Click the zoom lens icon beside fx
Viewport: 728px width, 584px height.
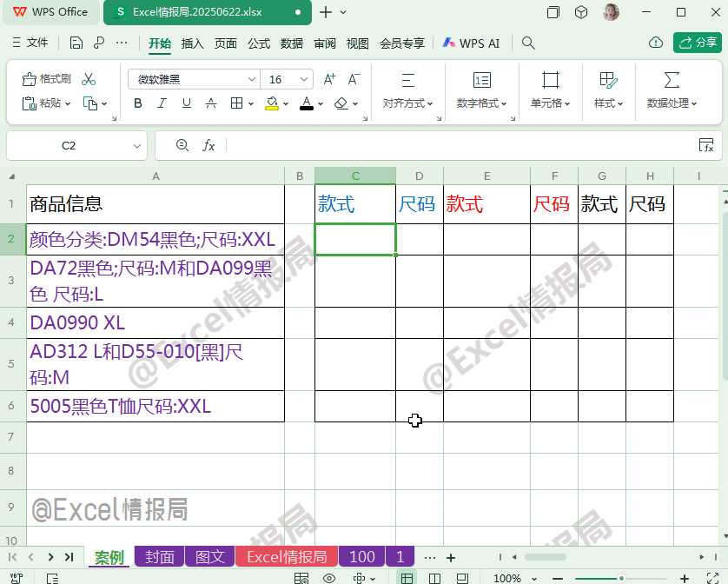tap(182, 145)
